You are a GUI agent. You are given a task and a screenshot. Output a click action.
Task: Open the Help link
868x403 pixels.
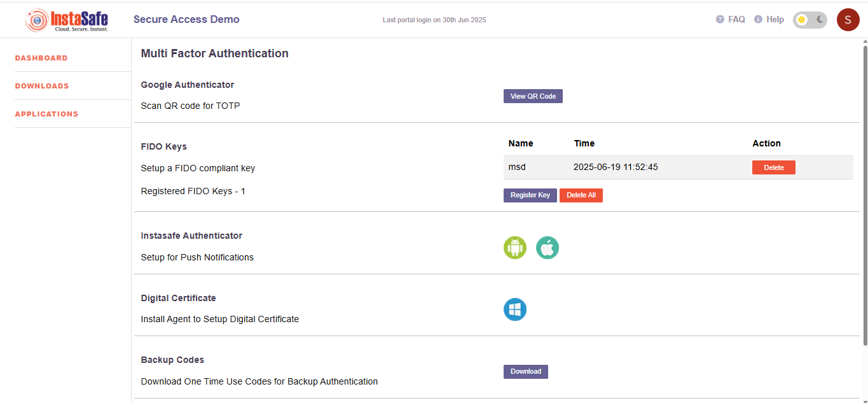775,20
